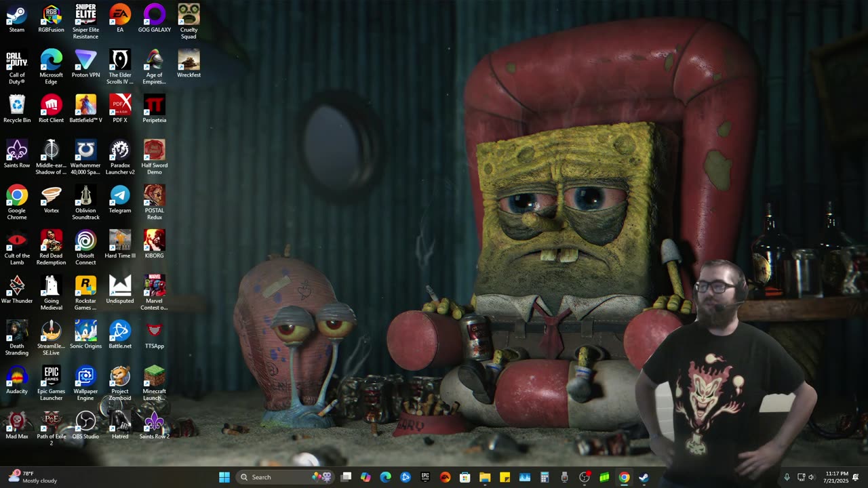Click the Path of Exile 2 icon
This screenshot has width=868, height=488.
(52, 428)
